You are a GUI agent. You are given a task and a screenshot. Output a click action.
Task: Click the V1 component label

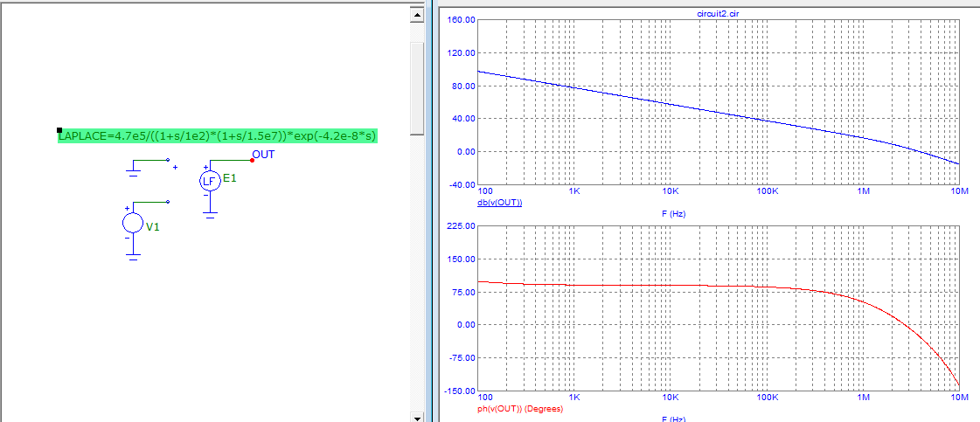(153, 227)
